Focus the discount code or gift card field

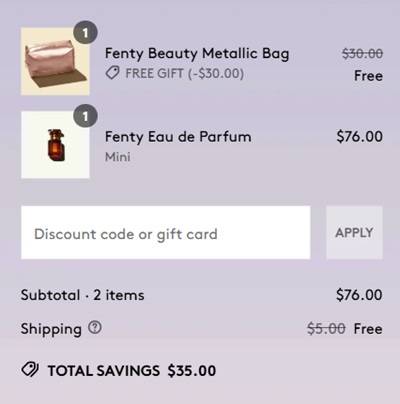click(x=166, y=233)
